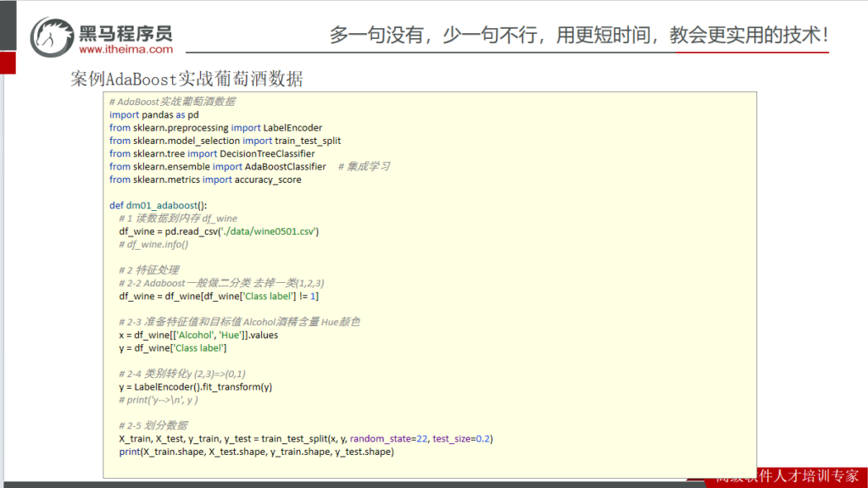Select the slide title 案例AdaBoost实战葡萄酒数据
The height and width of the screenshot is (488, 868).
click(x=186, y=80)
